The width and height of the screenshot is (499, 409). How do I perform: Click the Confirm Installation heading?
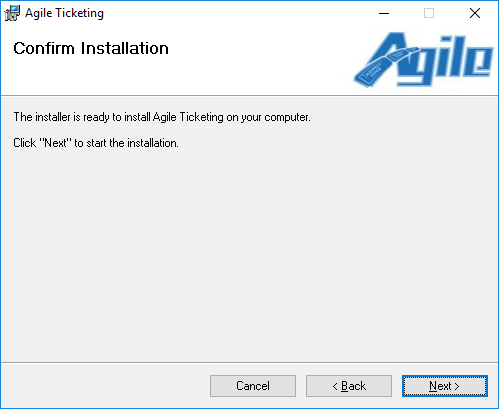click(x=91, y=48)
